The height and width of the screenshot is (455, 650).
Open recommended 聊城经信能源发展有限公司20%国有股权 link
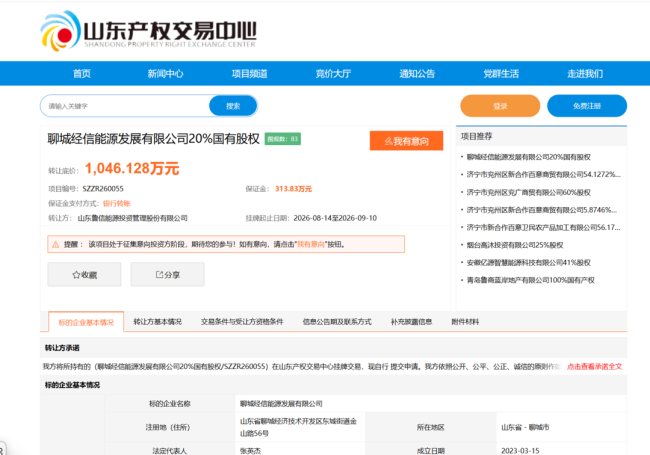529,157
